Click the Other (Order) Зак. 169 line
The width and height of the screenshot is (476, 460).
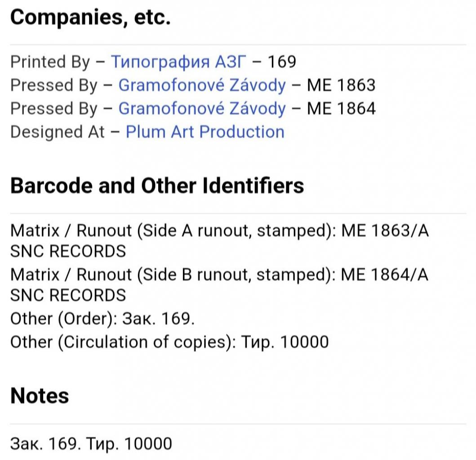[102, 318]
